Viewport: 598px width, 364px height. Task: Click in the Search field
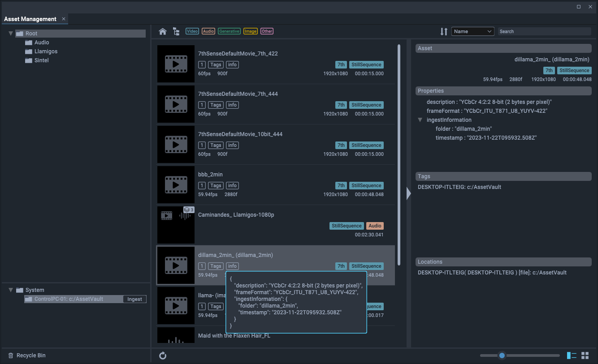(545, 31)
